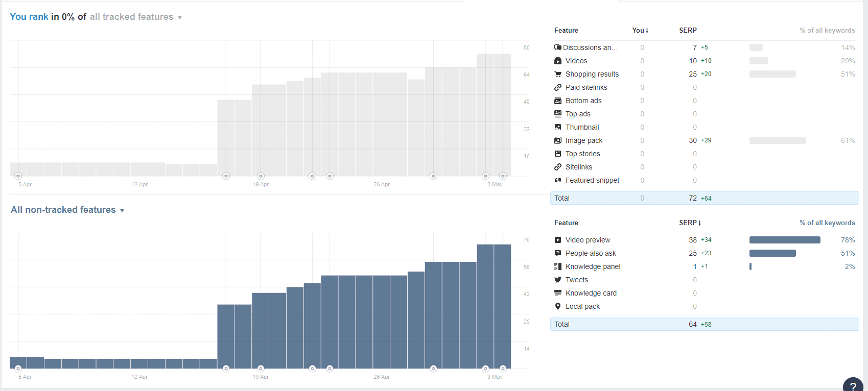Screen dimensions: 868x391
Task: Open the all tracked features dropdown
Action: click(x=136, y=17)
